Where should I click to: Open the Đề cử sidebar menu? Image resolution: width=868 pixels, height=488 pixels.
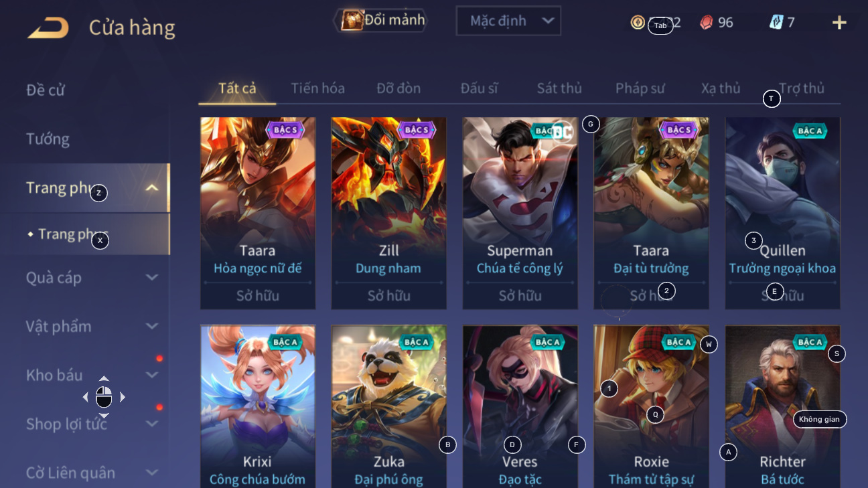(x=46, y=90)
